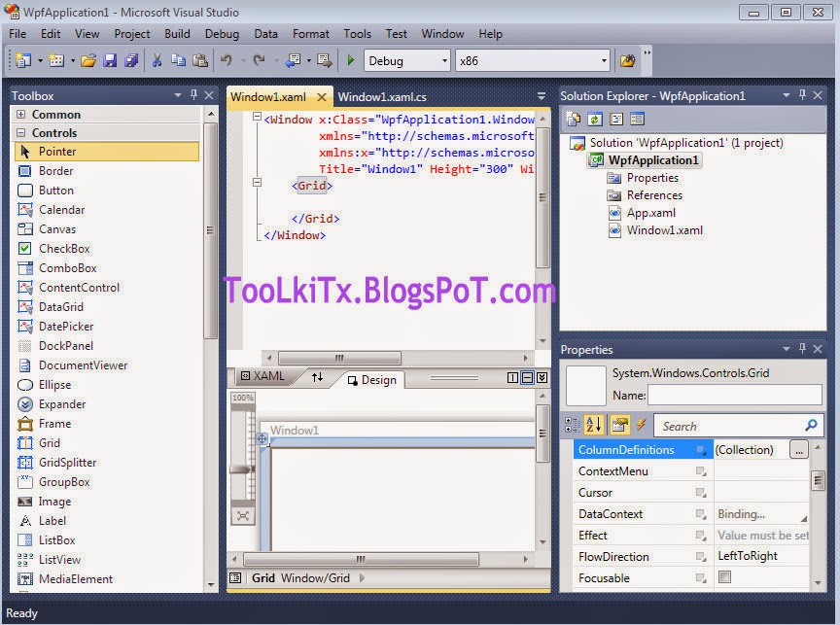Open the active files dropdown in tab bar
Screen dimensions: 840x625
point(542,96)
